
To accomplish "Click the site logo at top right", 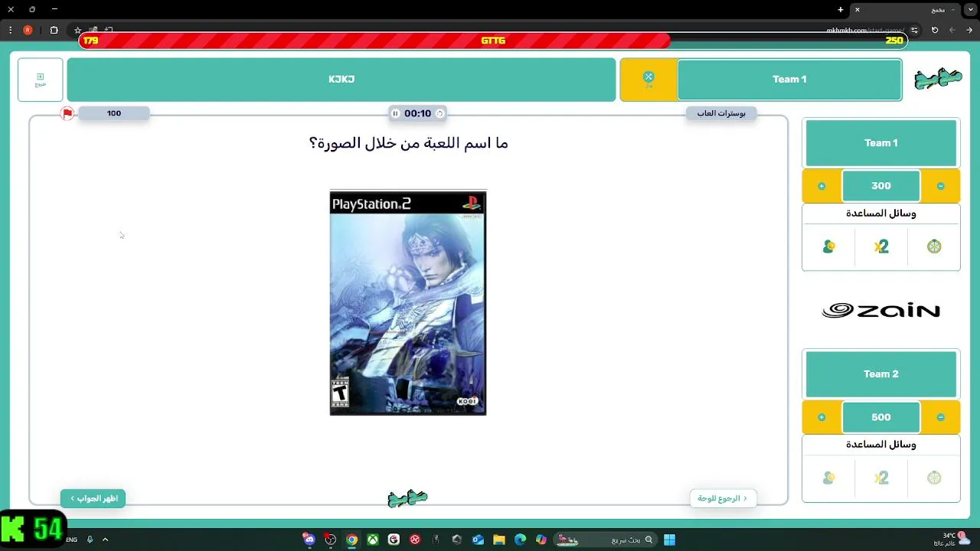I will [x=939, y=79].
